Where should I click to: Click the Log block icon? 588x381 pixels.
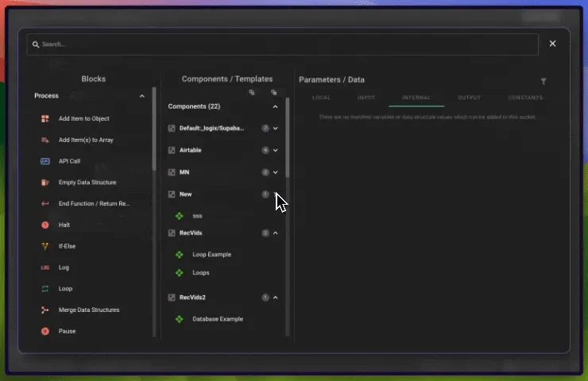pyautogui.click(x=45, y=267)
